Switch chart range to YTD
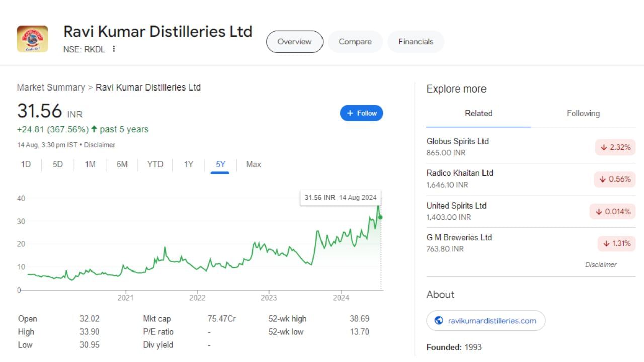Viewport: 644px width, 362px height. pos(155,164)
